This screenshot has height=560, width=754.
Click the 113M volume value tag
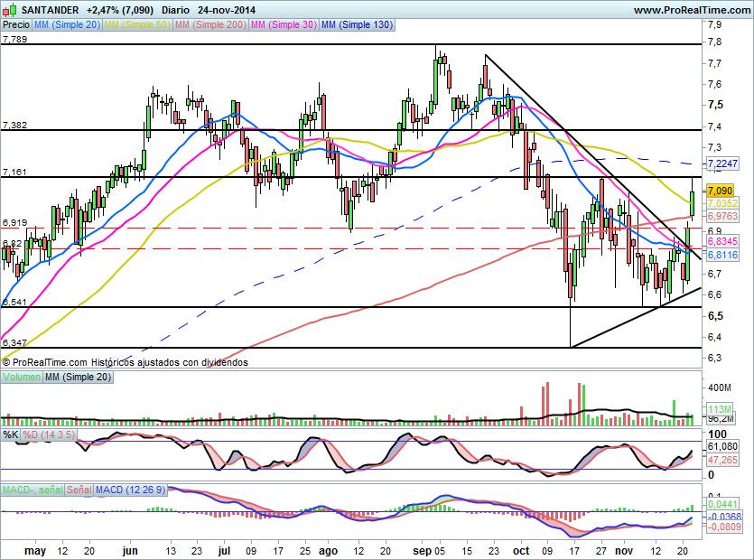point(720,409)
